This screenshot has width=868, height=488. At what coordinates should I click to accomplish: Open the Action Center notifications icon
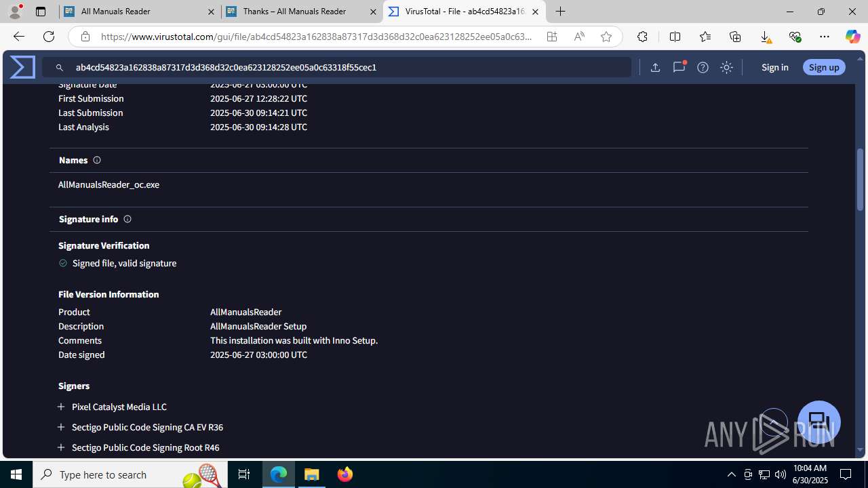pyautogui.click(x=846, y=474)
